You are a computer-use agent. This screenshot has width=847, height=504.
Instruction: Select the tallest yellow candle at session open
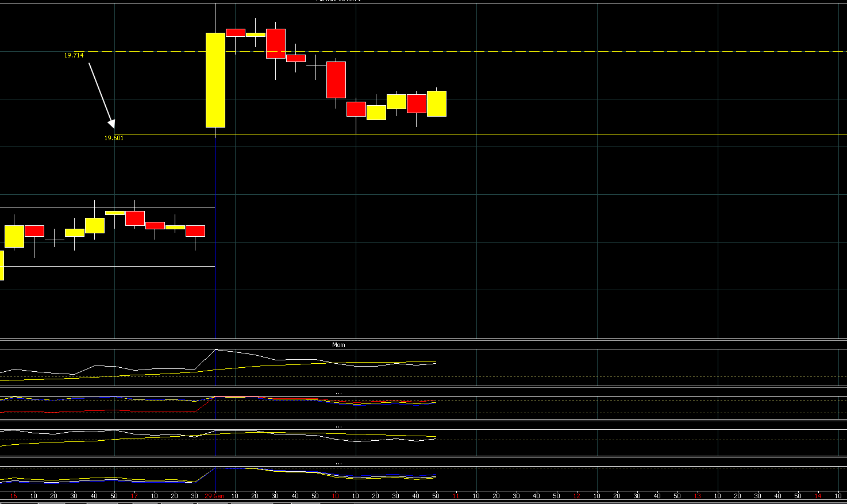click(x=215, y=80)
